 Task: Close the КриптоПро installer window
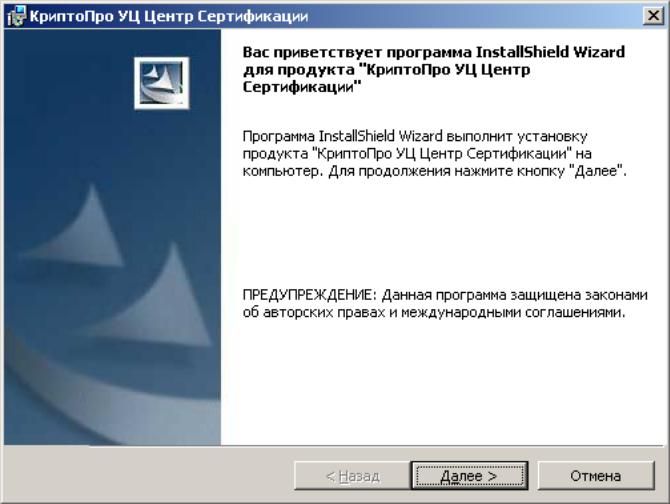tap(653, 16)
